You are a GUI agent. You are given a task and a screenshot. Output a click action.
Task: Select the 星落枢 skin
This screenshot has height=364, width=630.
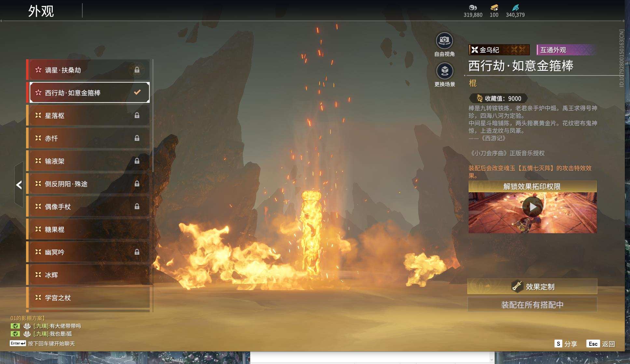coord(88,115)
